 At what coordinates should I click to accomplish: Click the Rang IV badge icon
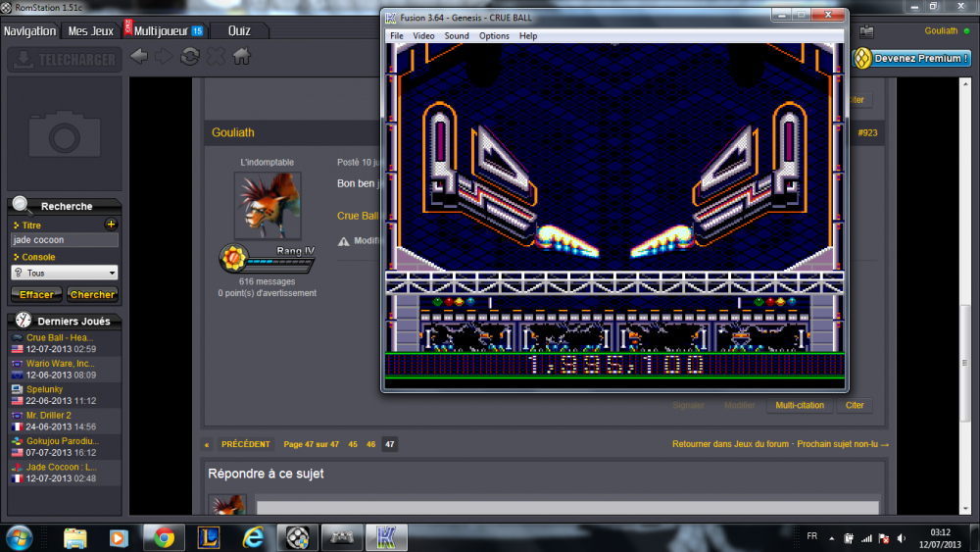point(233,258)
